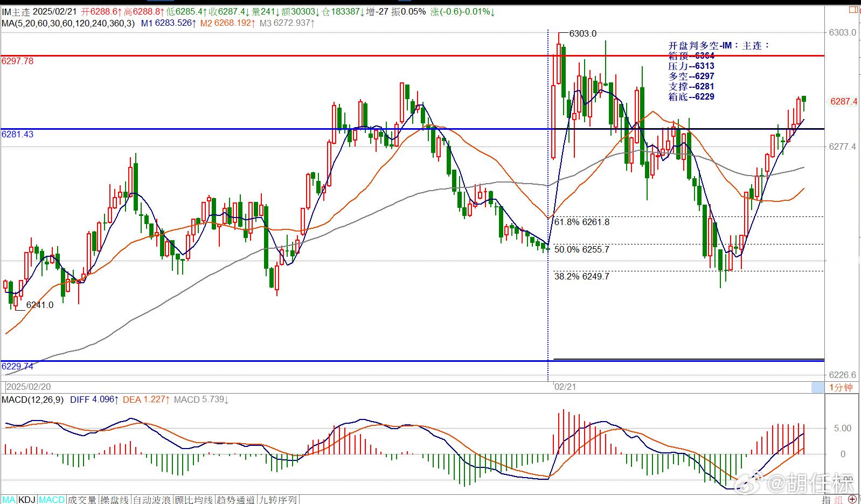Click the M3 6272.937 moving average value
Screen dimensions: 861x504
[287, 23]
